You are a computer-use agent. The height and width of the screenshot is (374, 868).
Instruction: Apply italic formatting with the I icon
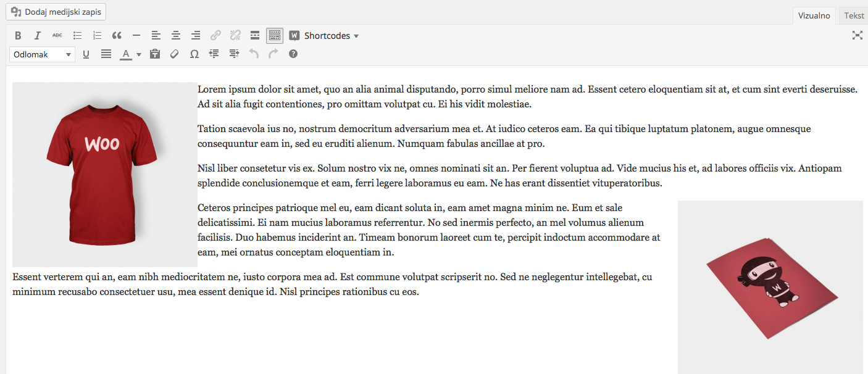coord(37,36)
